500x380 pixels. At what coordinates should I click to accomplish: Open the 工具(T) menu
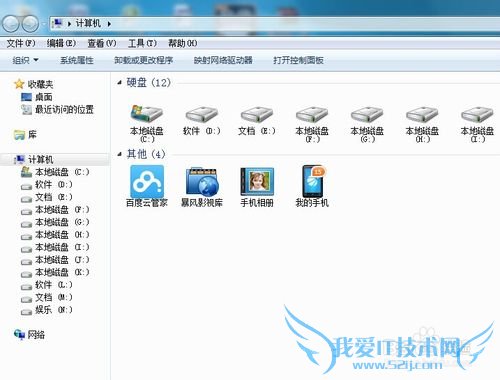pyautogui.click(x=142, y=43)
